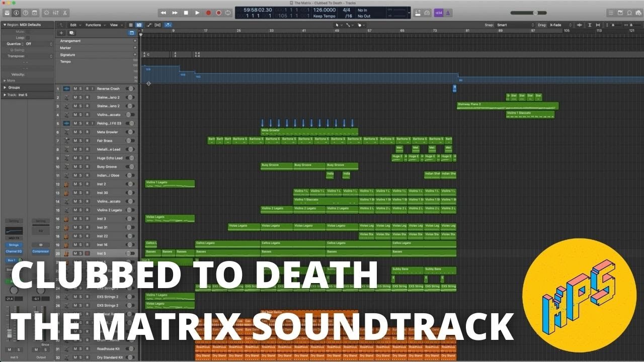Expand the More disclosure in inspector
The image size is (644, 362).
(5, 80)
